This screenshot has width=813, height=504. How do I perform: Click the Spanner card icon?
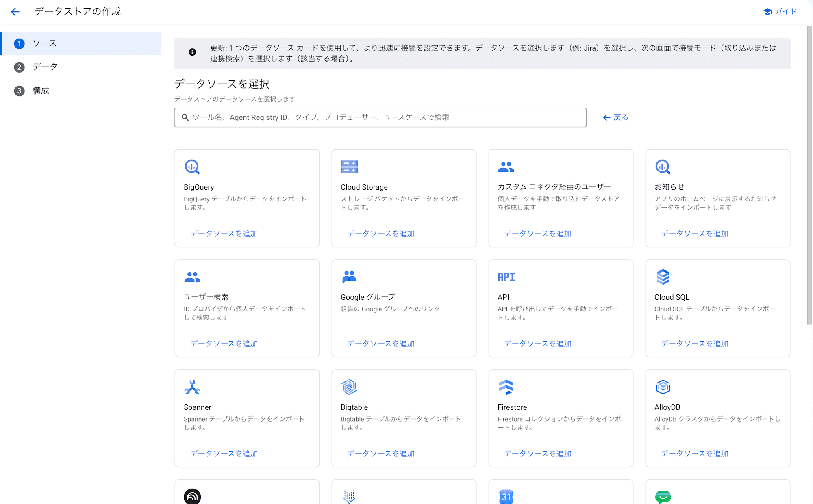192,387
